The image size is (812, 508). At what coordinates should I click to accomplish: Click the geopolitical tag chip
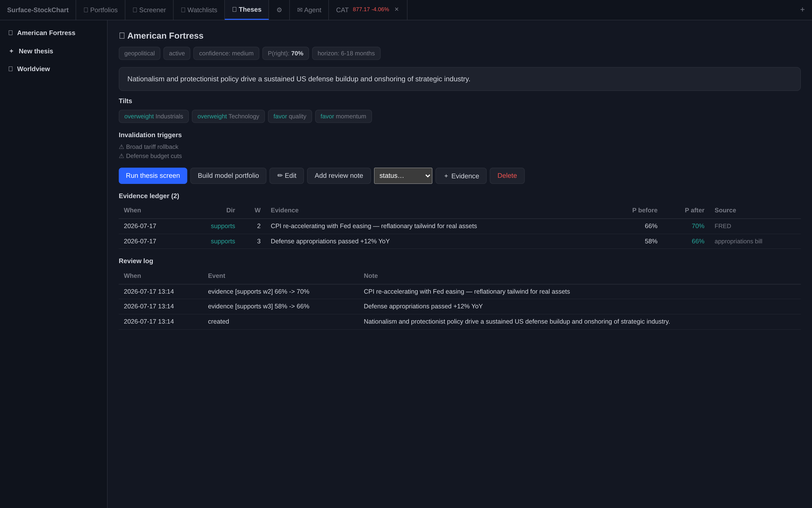point(139,53)
